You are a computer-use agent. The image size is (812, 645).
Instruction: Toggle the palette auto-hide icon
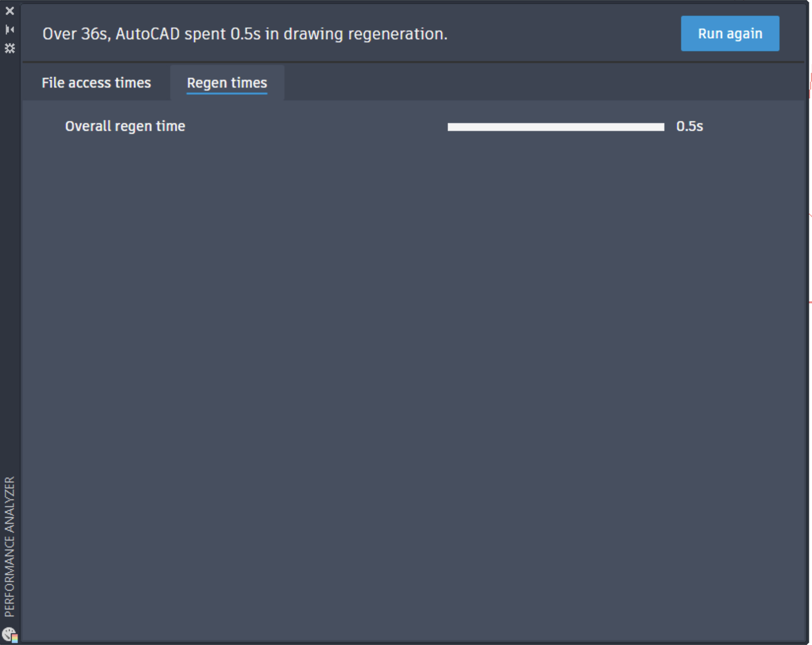[10, 30]
